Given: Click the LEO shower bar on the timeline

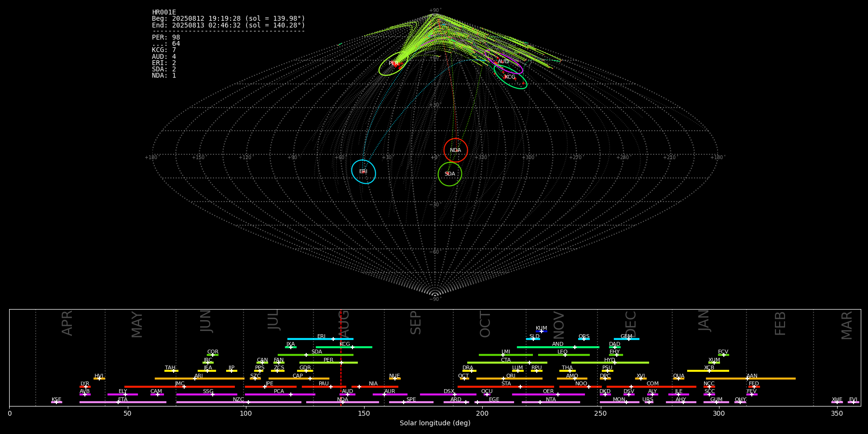Looking at the screenshot, I should pyautogui.click(x=564, y=355).
